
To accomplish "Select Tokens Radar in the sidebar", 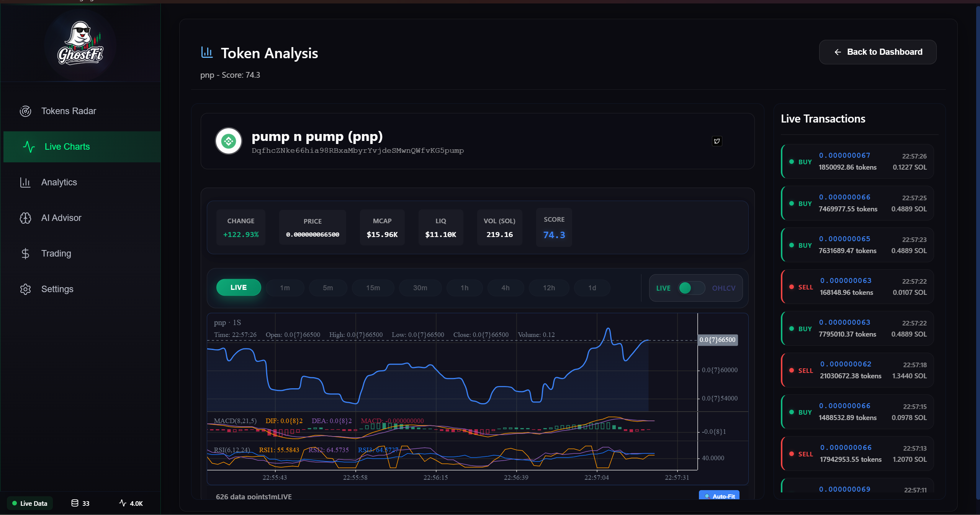I will point(69,111).
